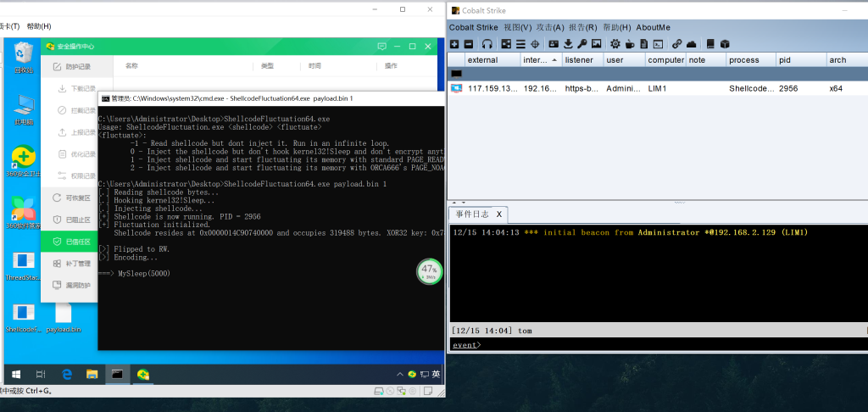Select the payload.bin desktop file

click(x=63, y=319)
